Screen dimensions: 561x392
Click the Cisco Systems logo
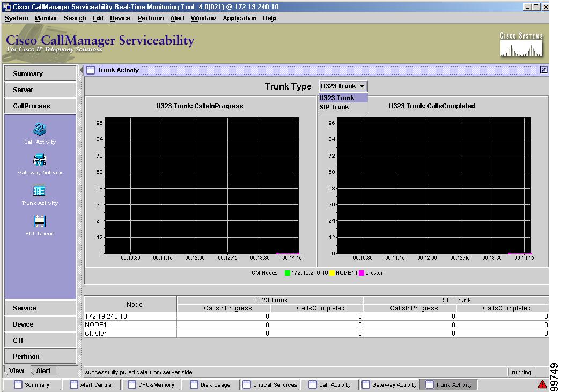tap(521, 45)
